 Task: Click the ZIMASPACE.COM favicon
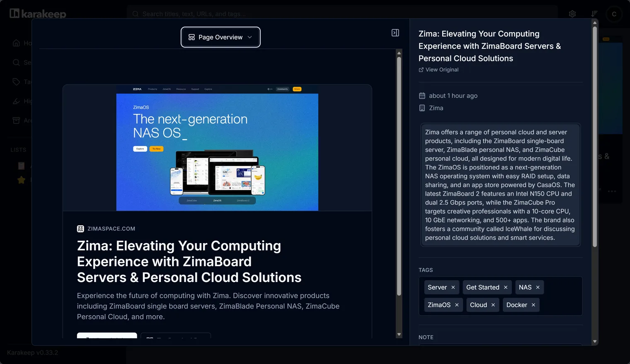tap(80, 229)
